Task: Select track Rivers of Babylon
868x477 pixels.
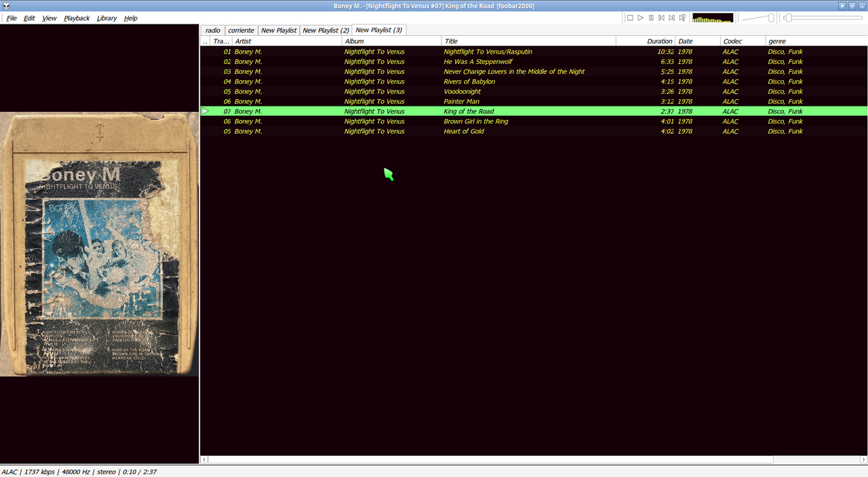Action: point(534,81)
